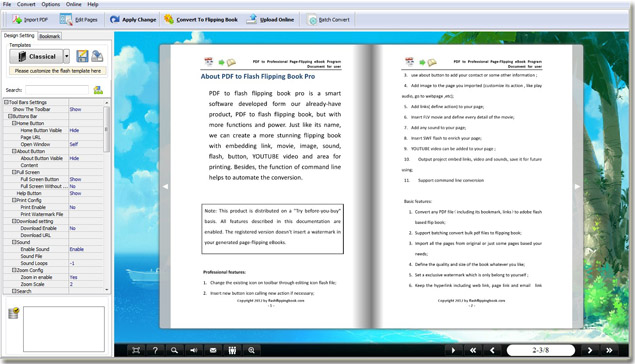The image size is (635, 364).
Task: Open the Help menu
Action: [93, 4]
